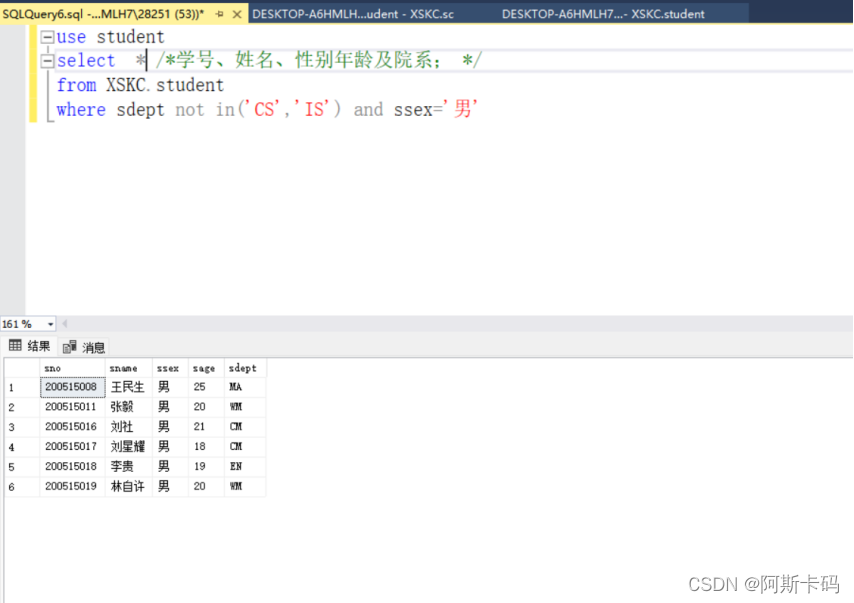Image resolution: width=854 pixels, height=603 pixels.
Task: Click the sname column header
Action: click(x=129, y=368)
